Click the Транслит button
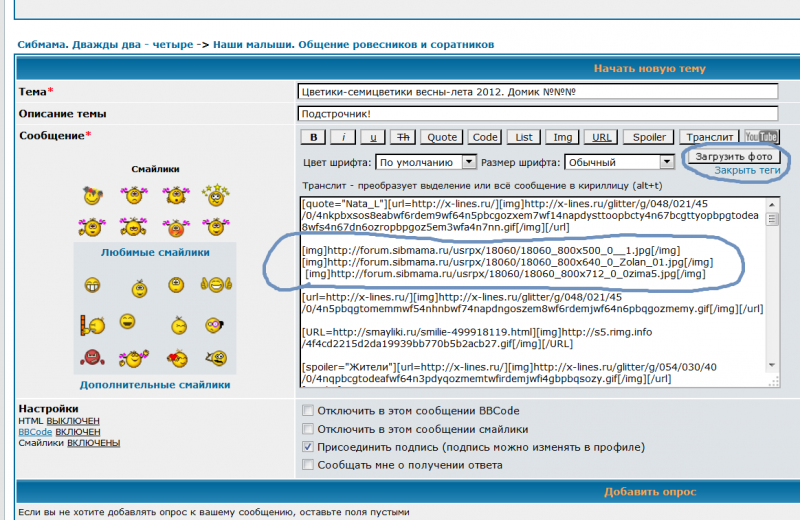800x520 pixels. [709, 137]
